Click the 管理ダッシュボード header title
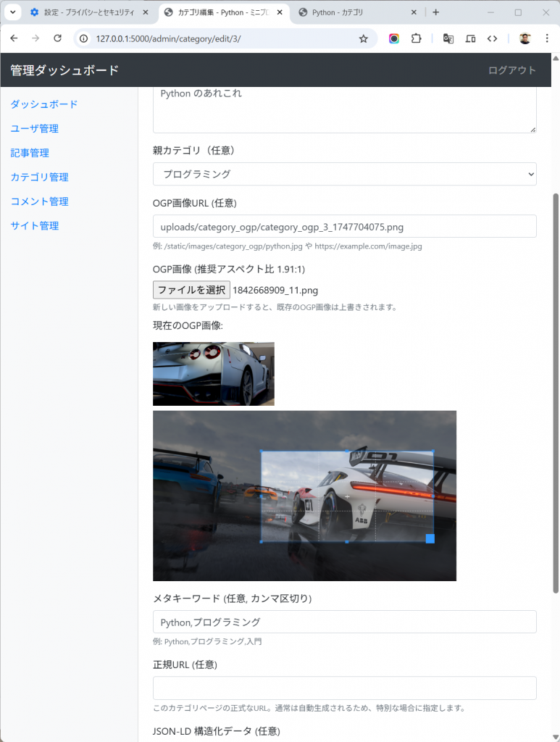 tap(64, 70)
